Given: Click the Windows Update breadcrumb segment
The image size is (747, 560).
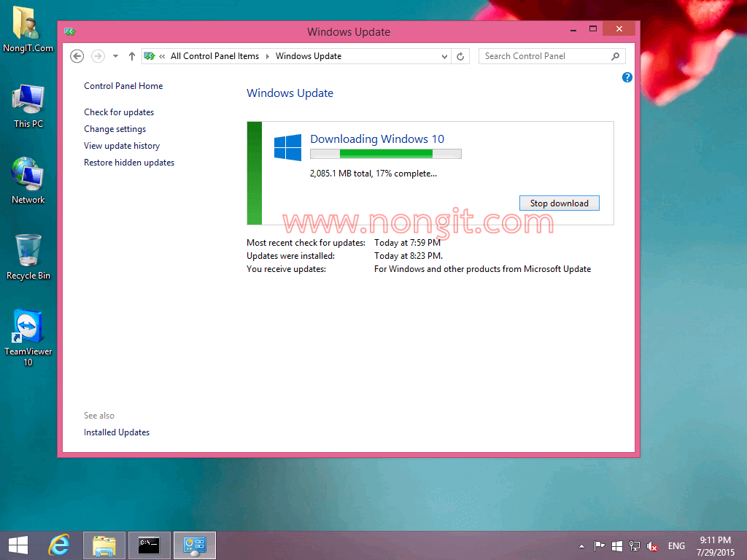Looking at the screenshot, I should coord(309,56).
